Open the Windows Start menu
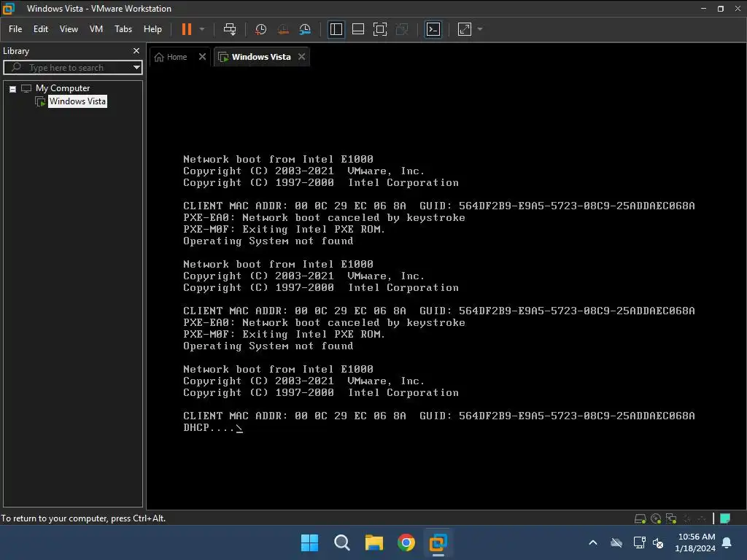 (x=309, y=542)
